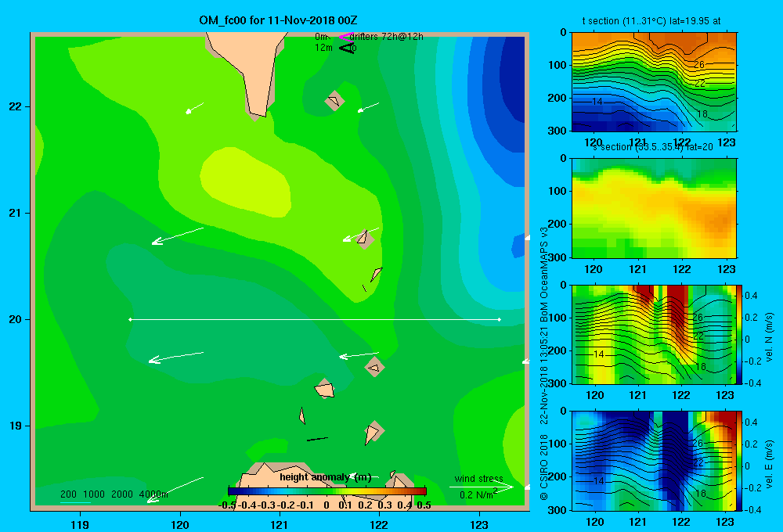Click the 's section (33.5..35.4)' title

click(x=651, y=147)
